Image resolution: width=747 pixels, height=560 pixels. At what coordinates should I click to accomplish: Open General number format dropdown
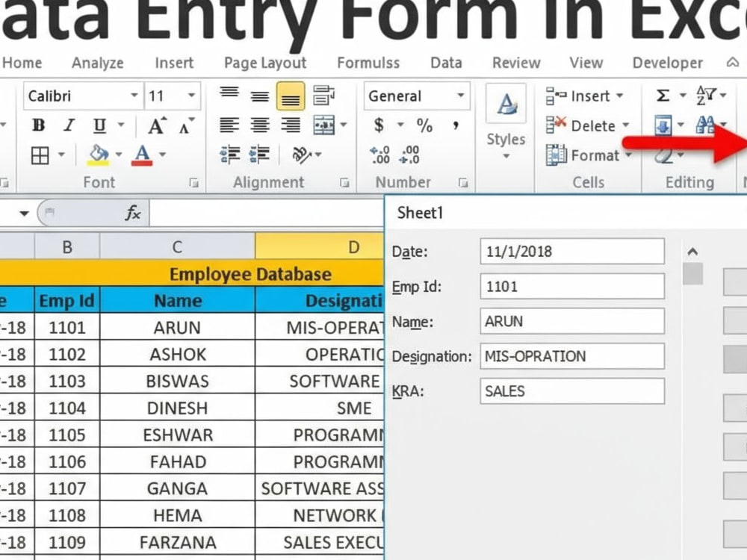pos(461,96)
